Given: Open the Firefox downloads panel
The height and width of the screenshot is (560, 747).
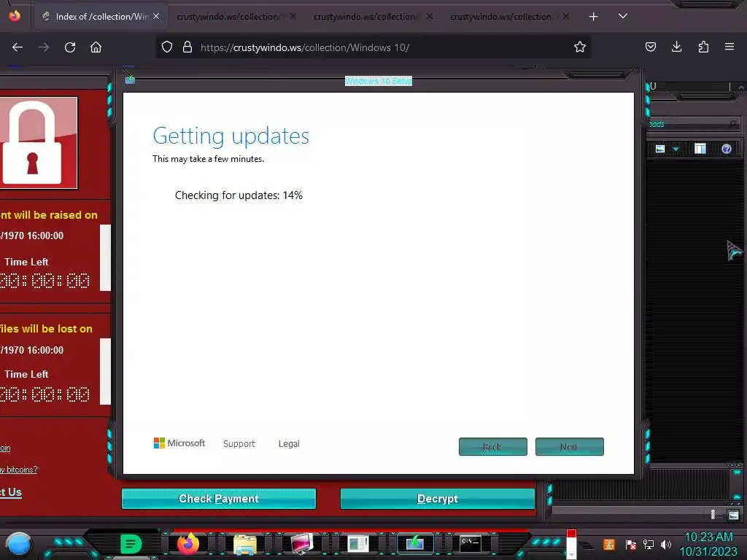Looking at the screenshot, I should (x=676, y=47).
